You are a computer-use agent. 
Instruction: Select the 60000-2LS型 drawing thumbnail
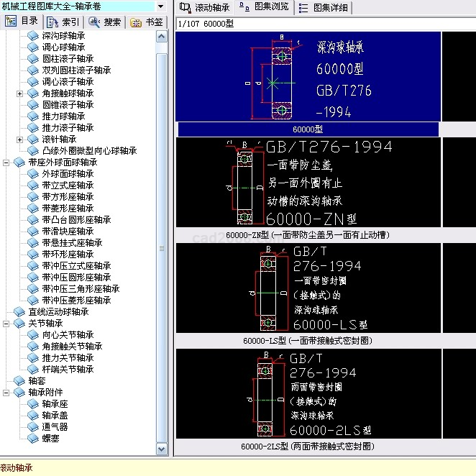click(308, 393)
